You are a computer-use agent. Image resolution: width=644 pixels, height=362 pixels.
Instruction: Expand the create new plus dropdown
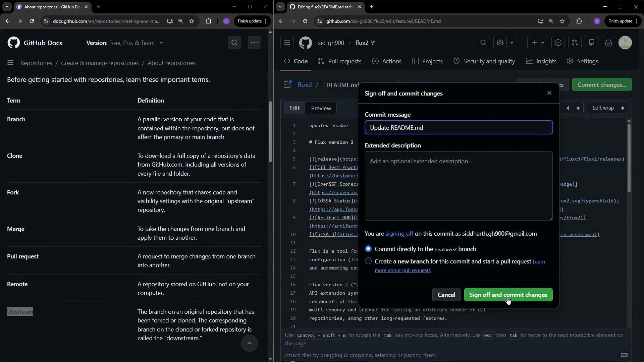click(538, 43)
